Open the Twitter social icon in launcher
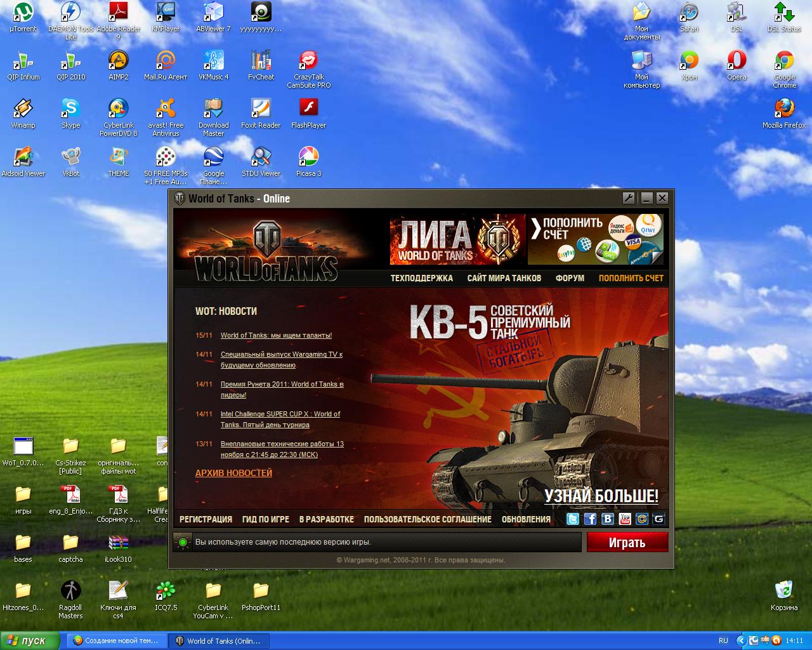 pyautogui.click(x=573, y=519)
